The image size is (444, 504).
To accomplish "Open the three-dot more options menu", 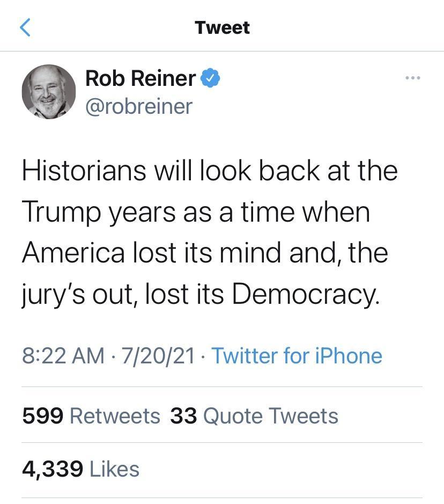I will (x=412, y=78).
